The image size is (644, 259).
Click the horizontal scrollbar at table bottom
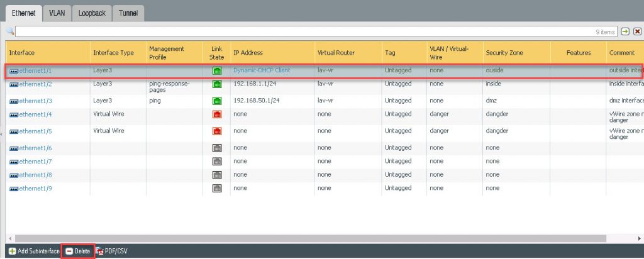pyautogui.click(x=314, y=238)
